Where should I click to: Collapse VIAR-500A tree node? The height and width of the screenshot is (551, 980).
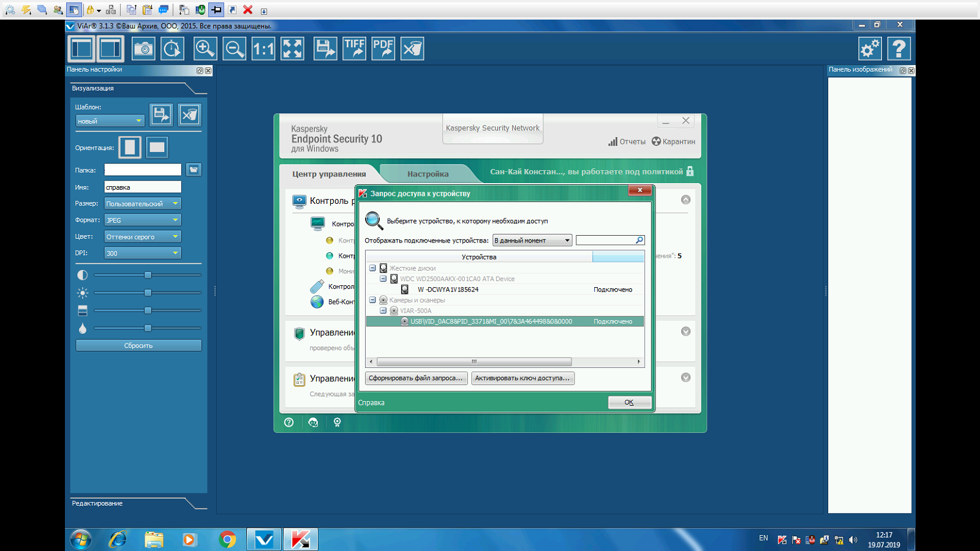(x=383, y=310)
